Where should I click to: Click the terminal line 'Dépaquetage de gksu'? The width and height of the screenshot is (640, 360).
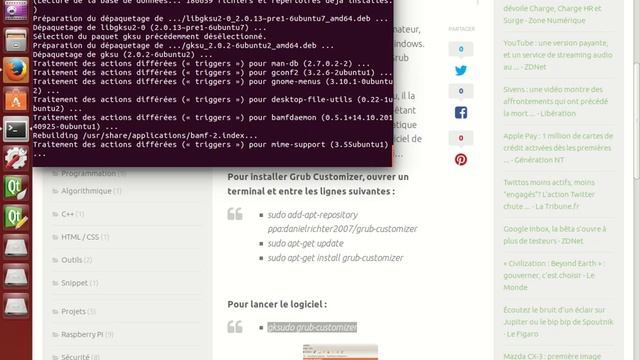pyautogui.click(x=122, y=55)
